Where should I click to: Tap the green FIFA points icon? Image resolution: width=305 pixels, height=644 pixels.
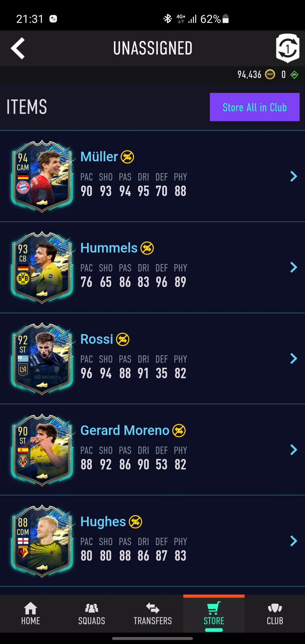294,75
